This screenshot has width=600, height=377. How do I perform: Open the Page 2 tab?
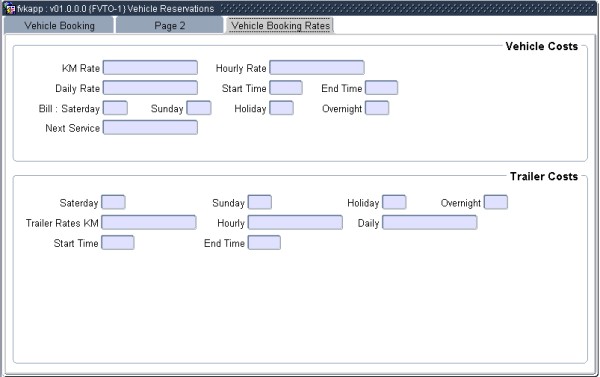point(170,26)
